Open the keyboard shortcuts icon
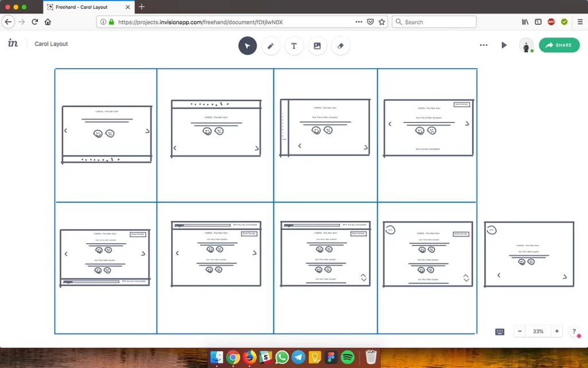 pos(500,332)
